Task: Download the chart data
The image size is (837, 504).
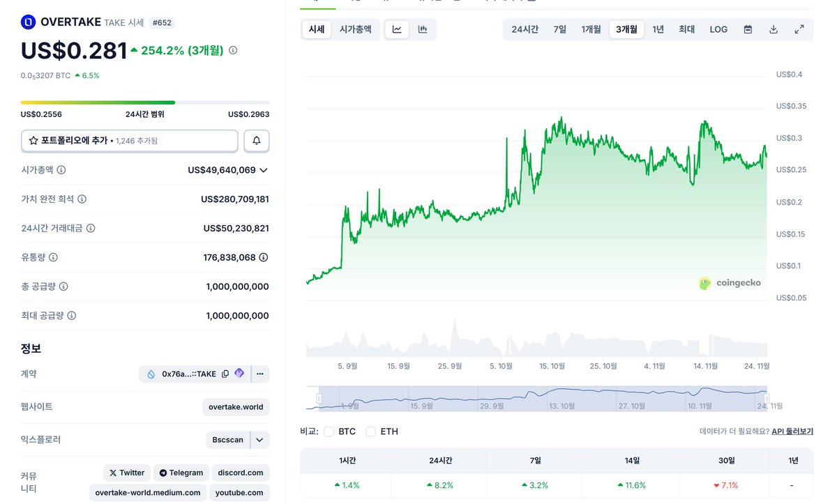Action: pyautogui.click(x=774, y=29)
